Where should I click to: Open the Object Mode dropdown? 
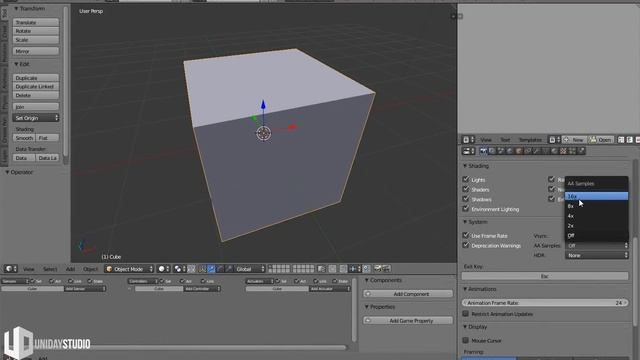point(129,269)
